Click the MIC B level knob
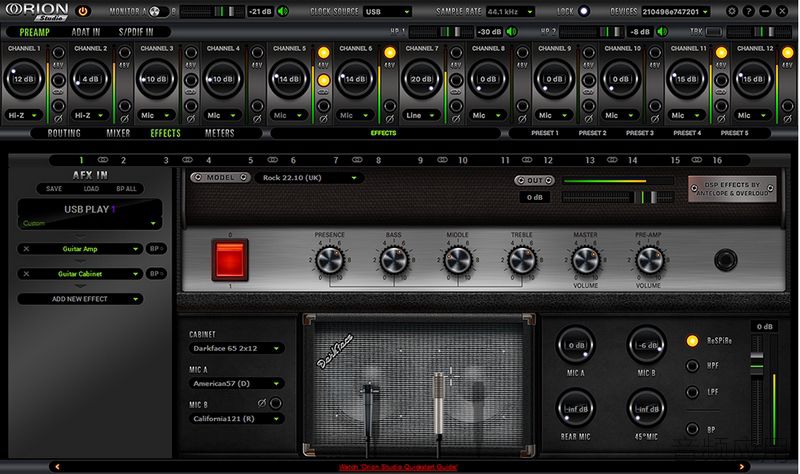 (x=646, y=345)
